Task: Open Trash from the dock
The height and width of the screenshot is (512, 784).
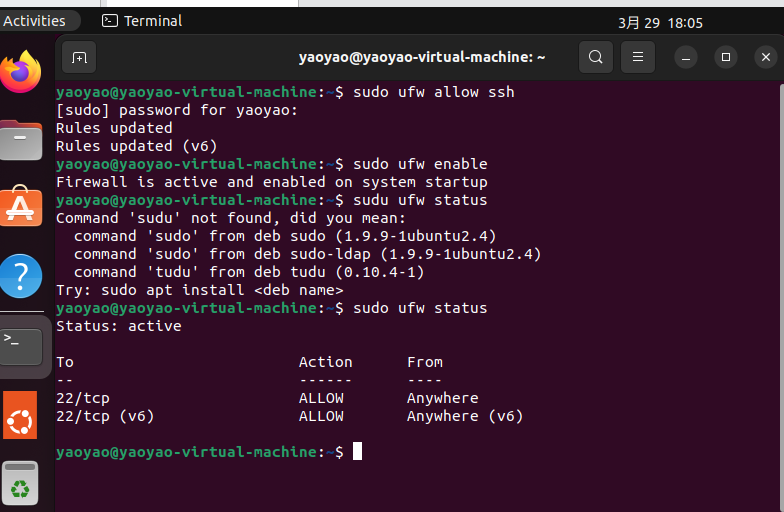Action: (20, 483)
